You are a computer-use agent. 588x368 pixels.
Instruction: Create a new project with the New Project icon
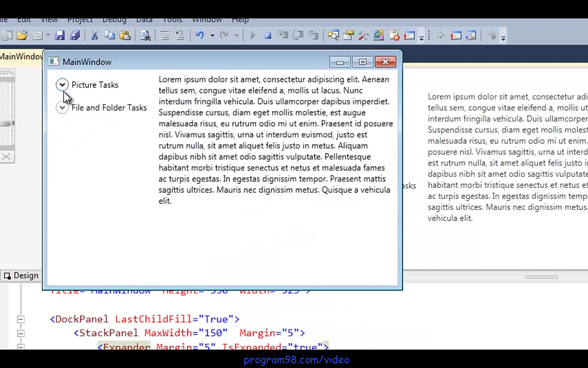pyautogui.click(x=7, y=35)
